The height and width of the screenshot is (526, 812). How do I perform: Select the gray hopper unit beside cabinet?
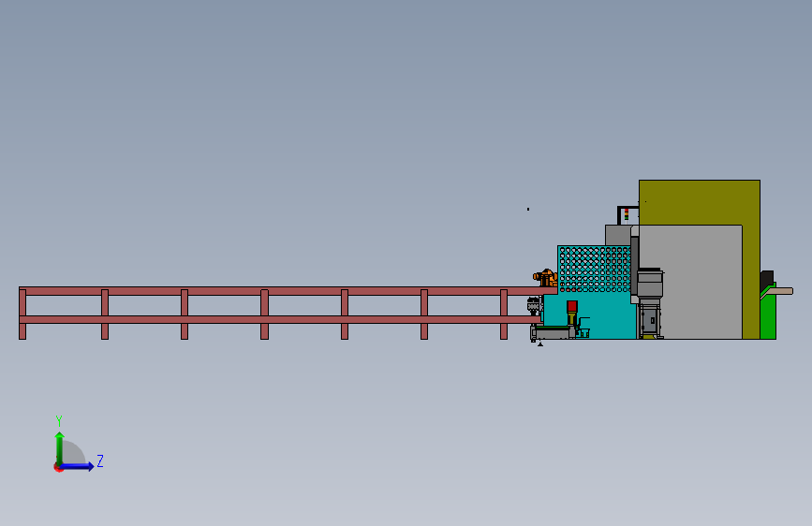click(650, 283)
